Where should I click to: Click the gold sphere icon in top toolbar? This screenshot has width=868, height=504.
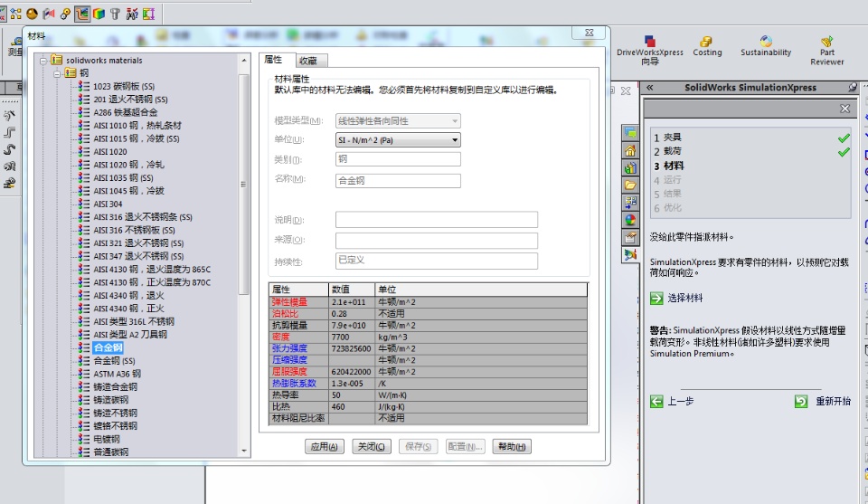[33, 14]
